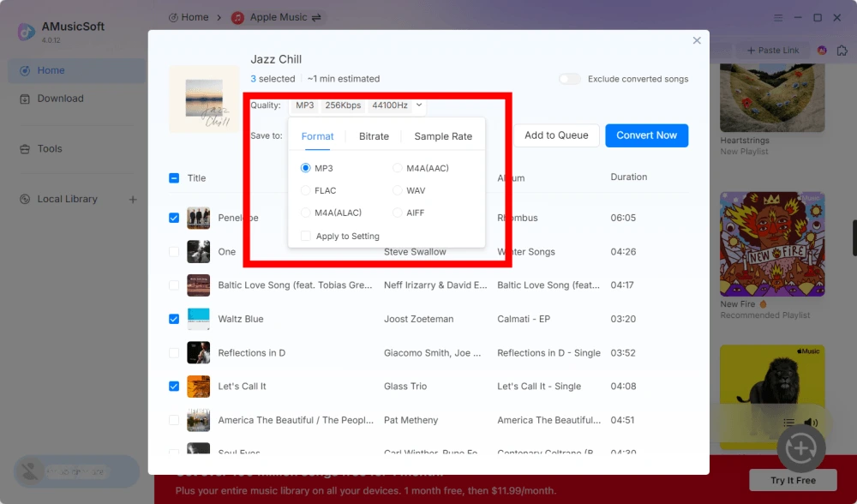Viewport: 857px width, 504px height.
Task: Click the Pat Metheny artist text
Action: 411,420
